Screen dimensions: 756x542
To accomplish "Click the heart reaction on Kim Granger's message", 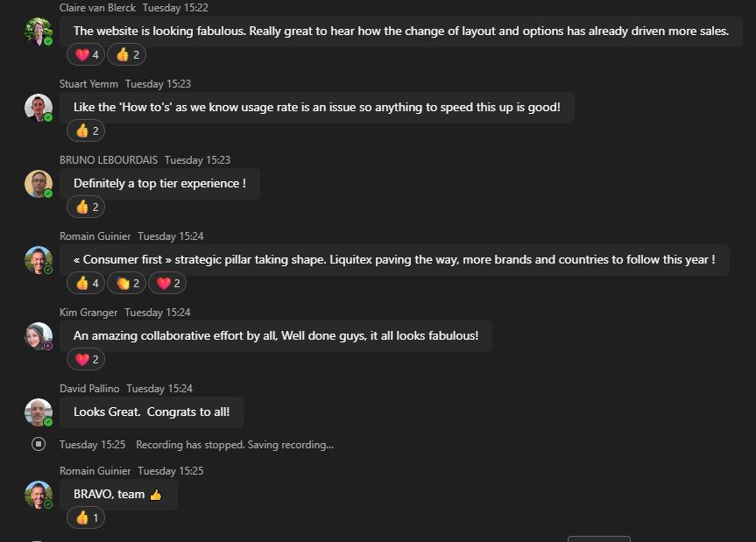I will tap(86, 359).
